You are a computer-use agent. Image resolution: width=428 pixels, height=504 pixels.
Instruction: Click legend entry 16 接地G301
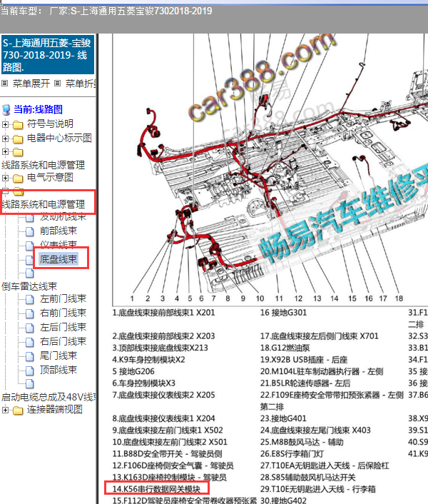(283, 313)
